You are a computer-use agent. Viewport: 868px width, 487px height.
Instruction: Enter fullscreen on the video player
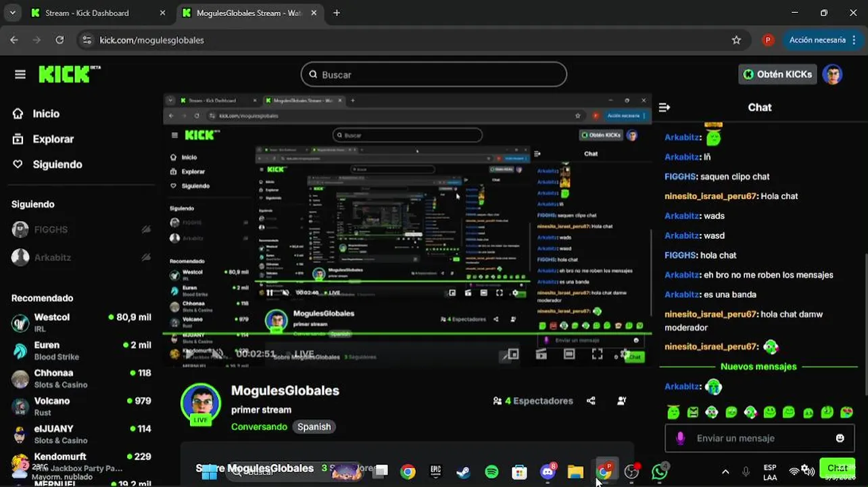597,354
